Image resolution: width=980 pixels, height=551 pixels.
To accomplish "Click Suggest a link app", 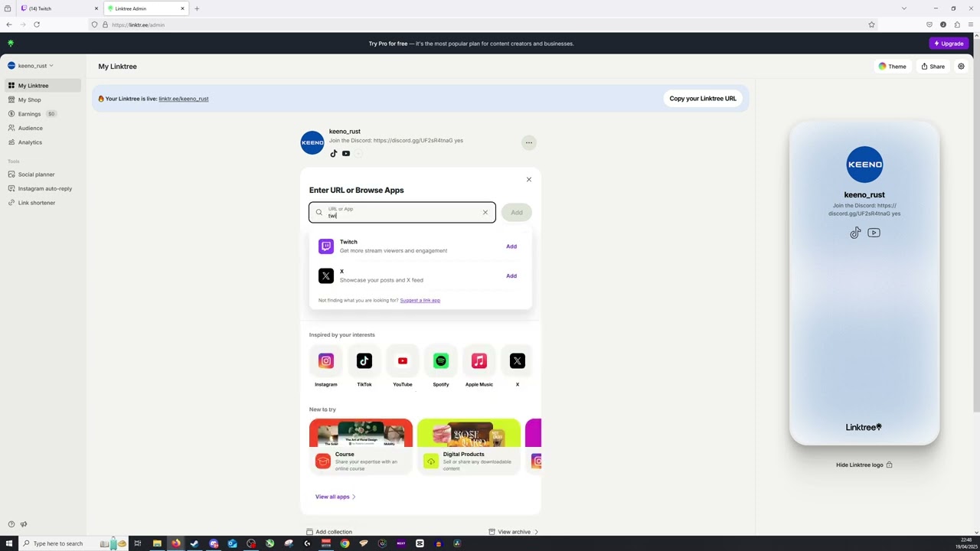I will click(420, 300).
